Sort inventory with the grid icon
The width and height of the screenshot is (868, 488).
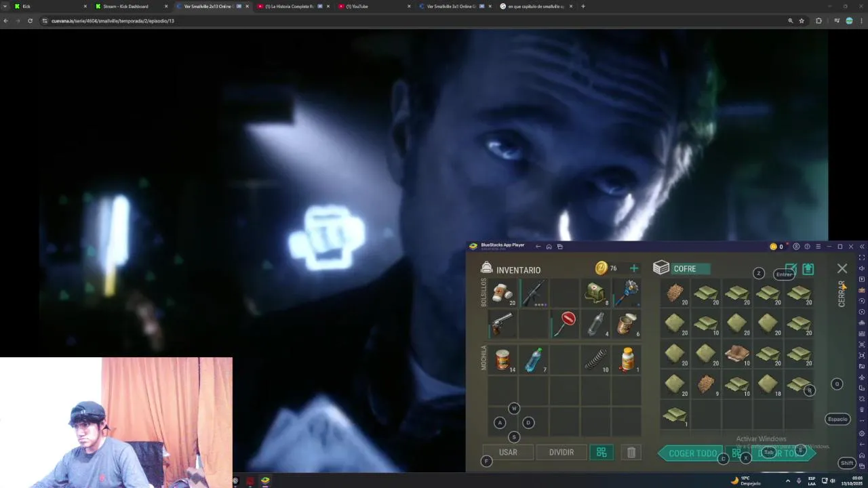601,452
